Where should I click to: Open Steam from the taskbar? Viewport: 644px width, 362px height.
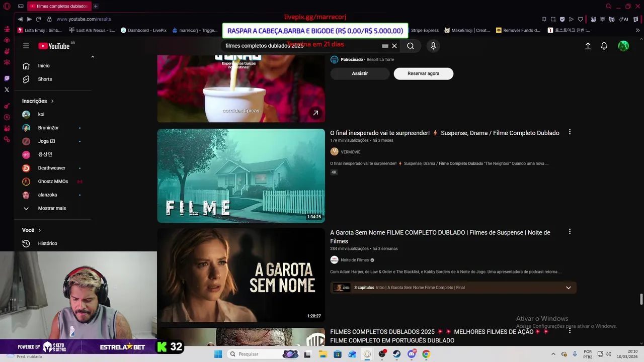[x=397, y=354]
